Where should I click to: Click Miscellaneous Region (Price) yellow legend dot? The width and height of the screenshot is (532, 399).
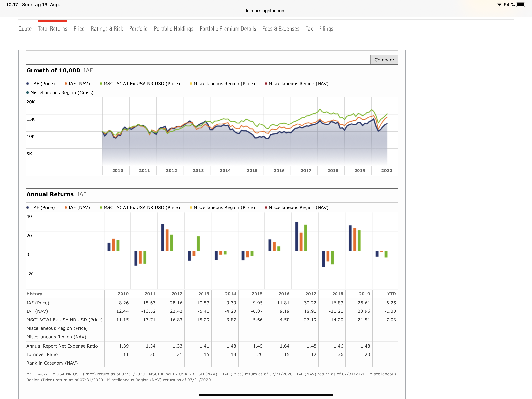pos(191,84)
